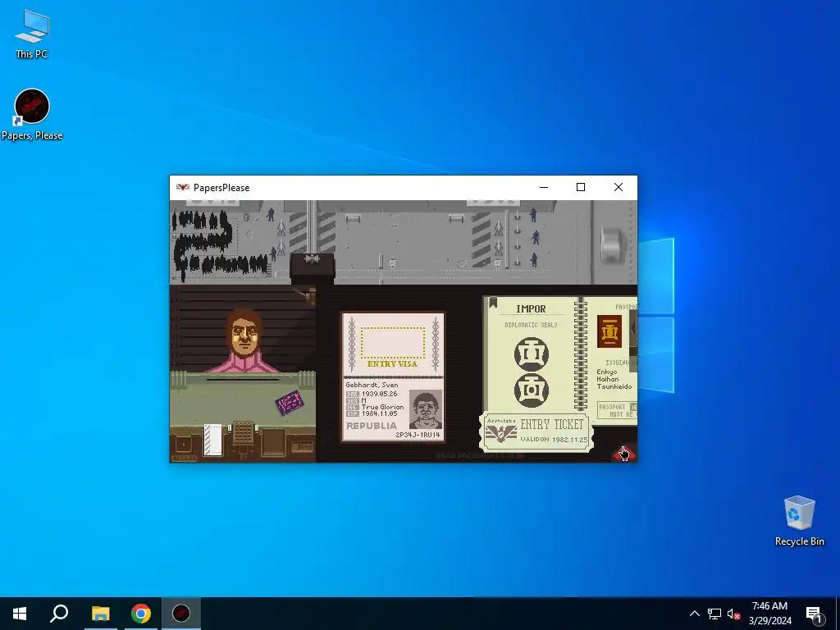
Task: Click the lower Impor diplomatic seal
Action: coord(532,390)
